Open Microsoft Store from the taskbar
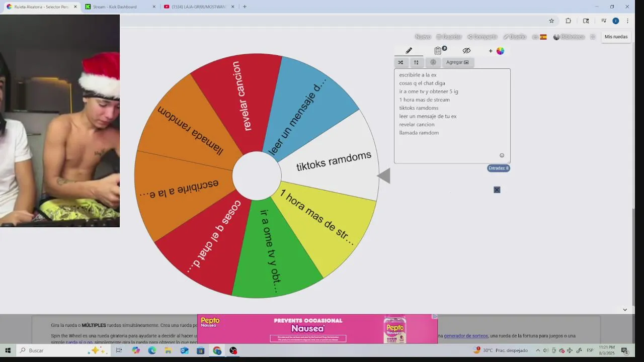 coord(200,350)
